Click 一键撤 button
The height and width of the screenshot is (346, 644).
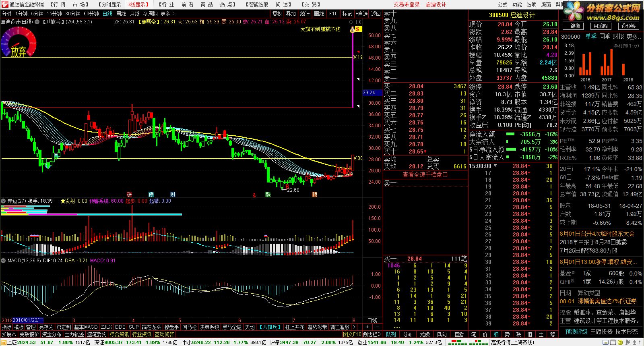(x=573, y=26)
